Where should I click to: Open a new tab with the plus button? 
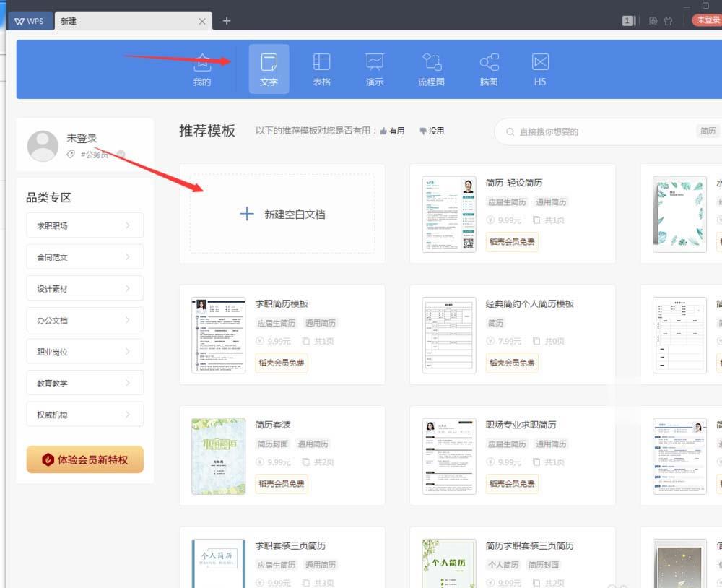click(x=227, y=21)
